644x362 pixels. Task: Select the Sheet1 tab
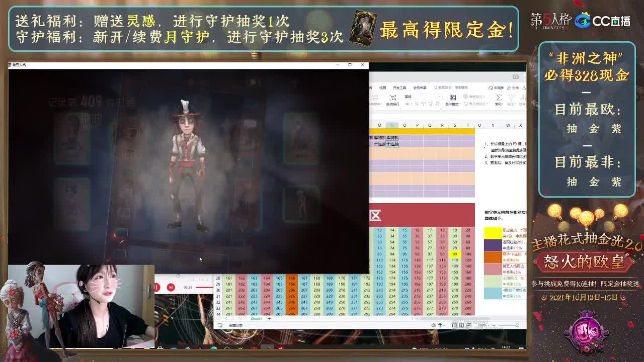pyautogui.click(x=256, y=318)
